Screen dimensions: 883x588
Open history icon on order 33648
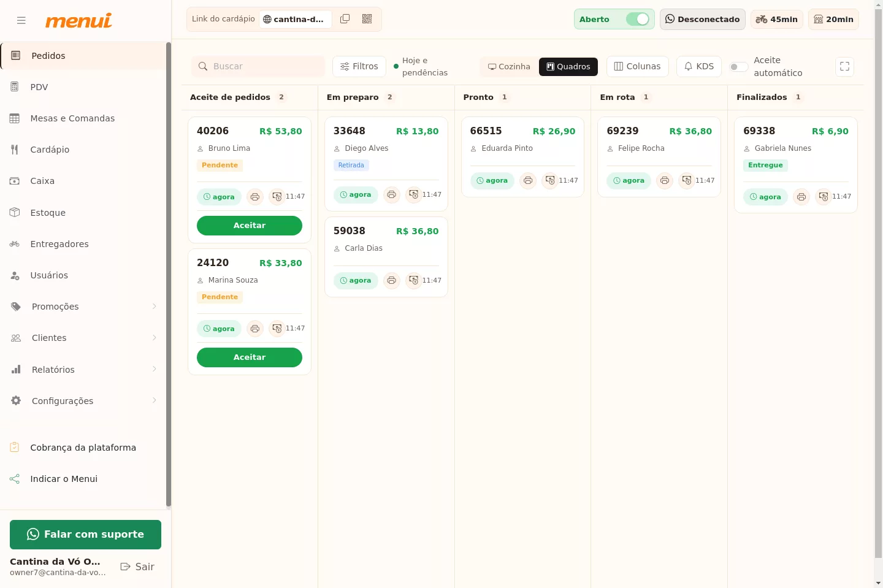coord(414,195)
